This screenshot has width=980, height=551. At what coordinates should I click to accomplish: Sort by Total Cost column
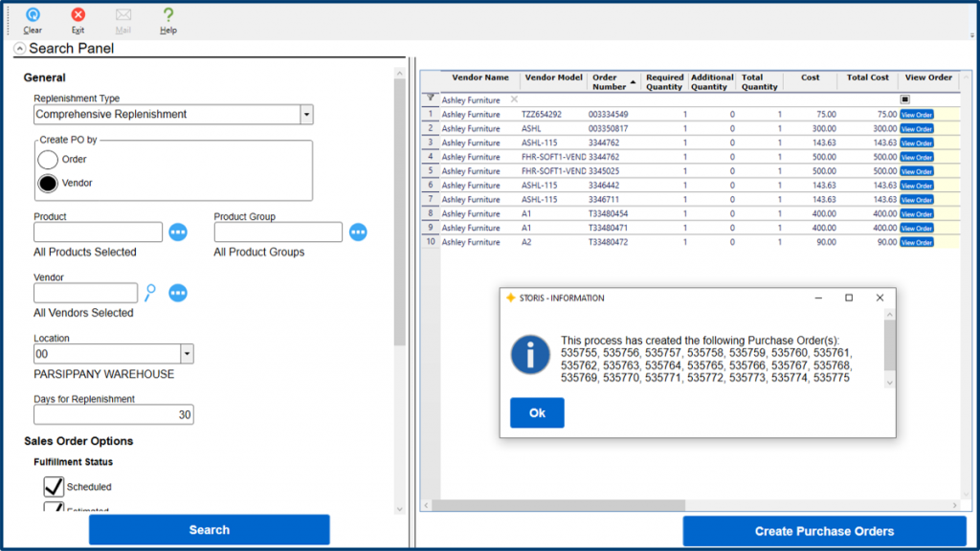point(867,77)
